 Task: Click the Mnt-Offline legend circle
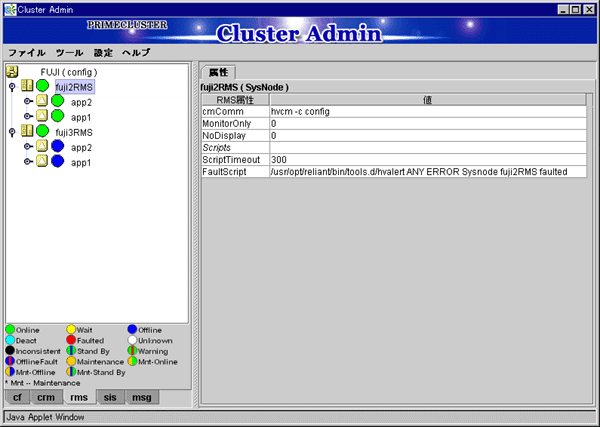[10, 372]
